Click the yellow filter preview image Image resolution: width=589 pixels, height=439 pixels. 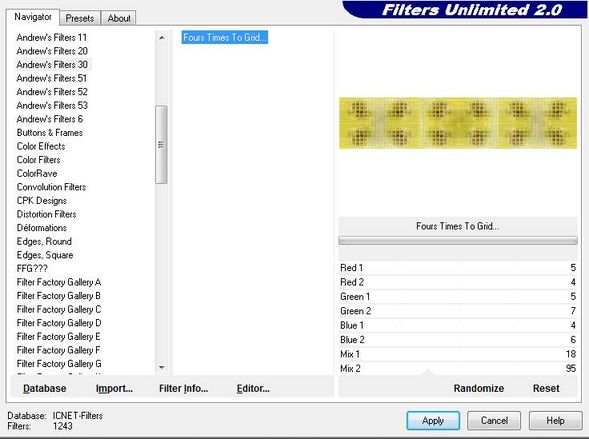pyautogui.click(x=458, y=123)
